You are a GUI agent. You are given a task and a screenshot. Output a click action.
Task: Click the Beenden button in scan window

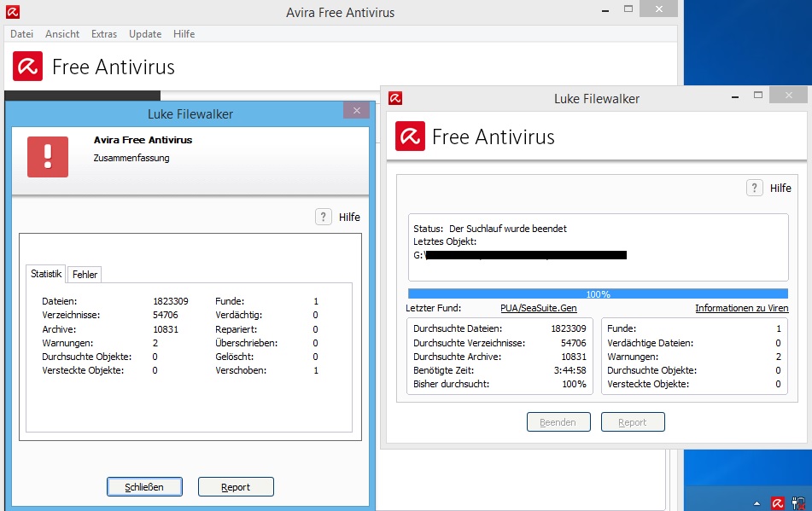pos(558,422)
